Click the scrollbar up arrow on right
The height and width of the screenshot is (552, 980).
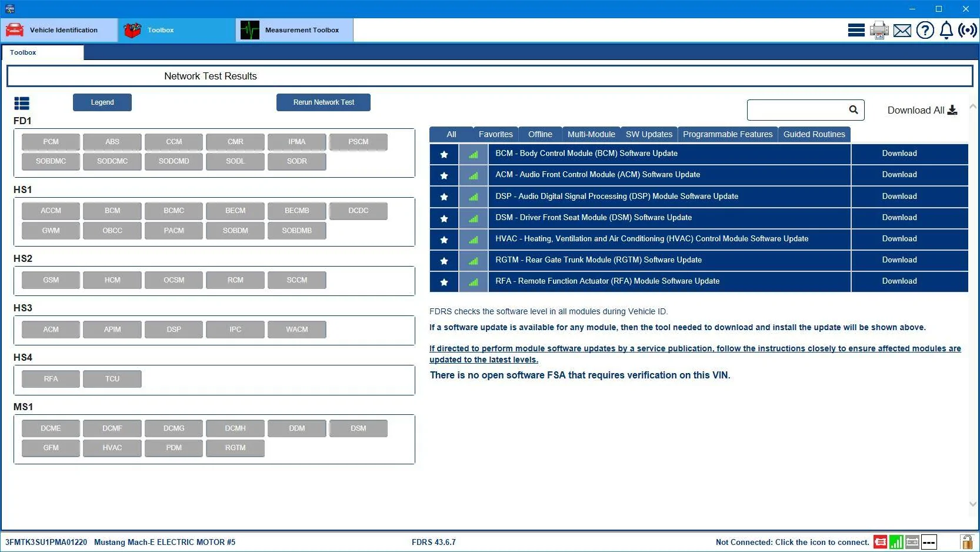coord(973,107)
